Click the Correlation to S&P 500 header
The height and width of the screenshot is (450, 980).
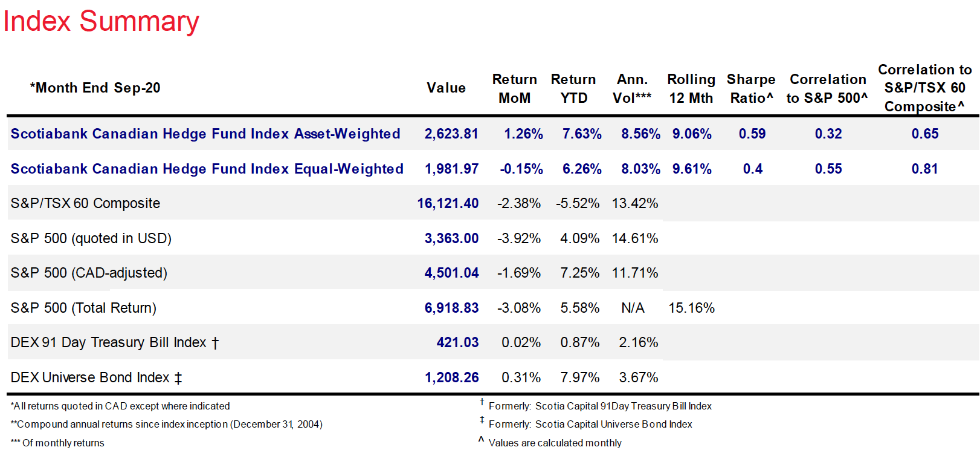coord(827,89)
